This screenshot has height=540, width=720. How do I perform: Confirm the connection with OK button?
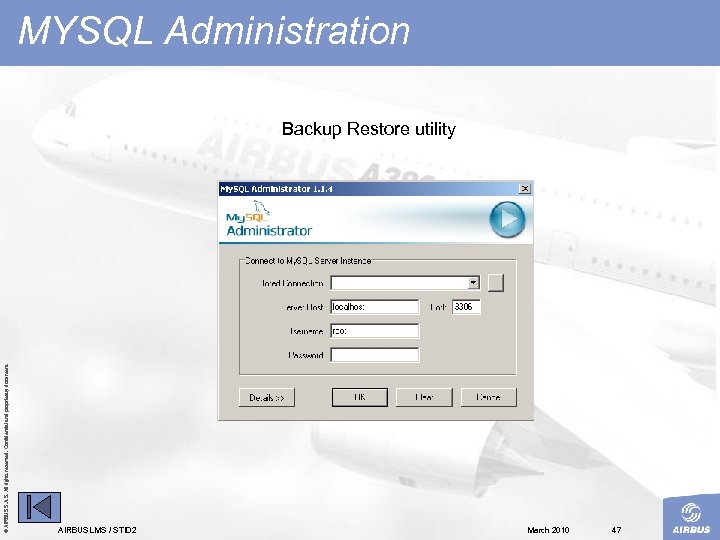click(360, 397)
